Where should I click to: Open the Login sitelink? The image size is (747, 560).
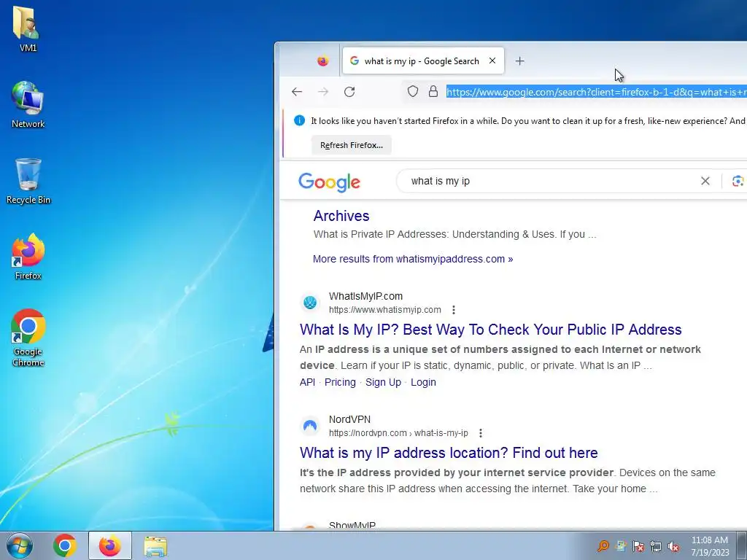click(423, 382)
